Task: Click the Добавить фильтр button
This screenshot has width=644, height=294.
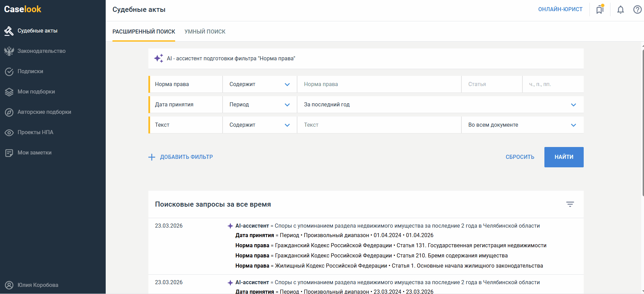Action: 181,157
